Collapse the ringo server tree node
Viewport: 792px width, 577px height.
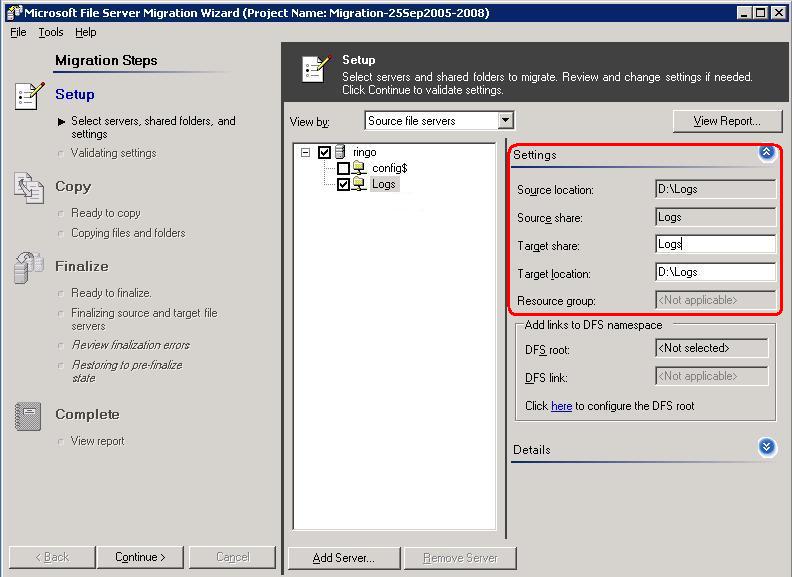tap(305, 152)
